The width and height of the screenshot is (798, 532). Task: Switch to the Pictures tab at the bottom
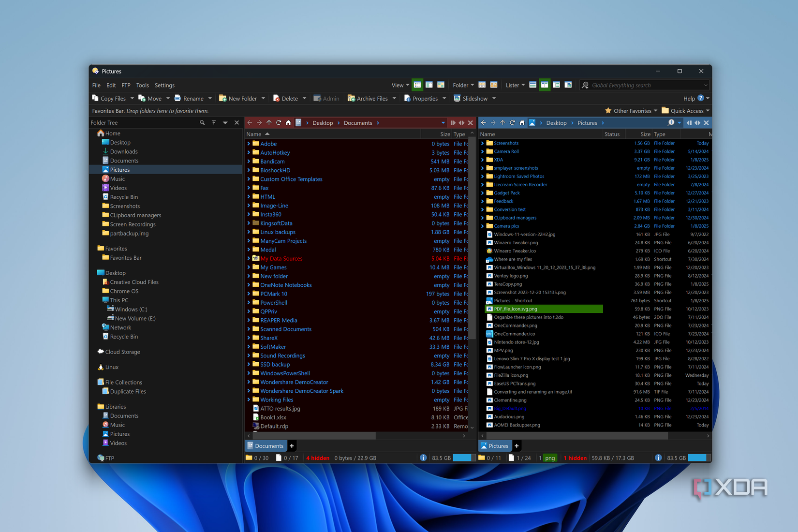494,445
